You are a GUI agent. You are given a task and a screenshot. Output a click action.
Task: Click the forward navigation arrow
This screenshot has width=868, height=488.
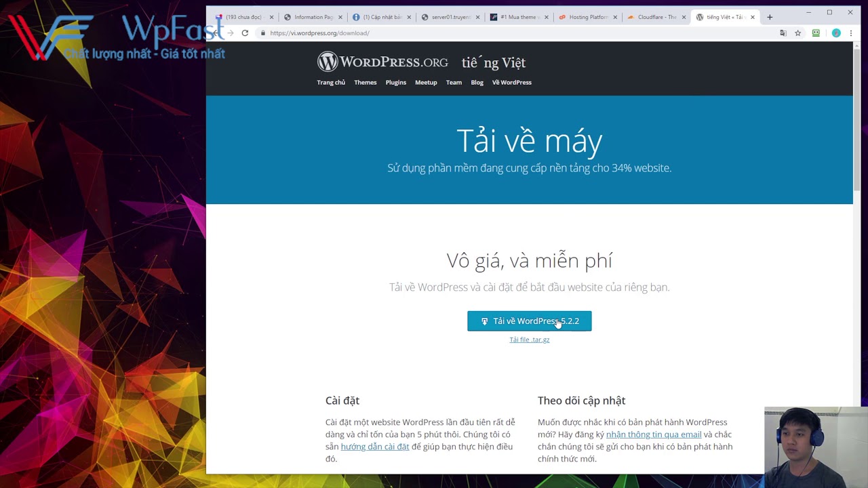[230, 33]
